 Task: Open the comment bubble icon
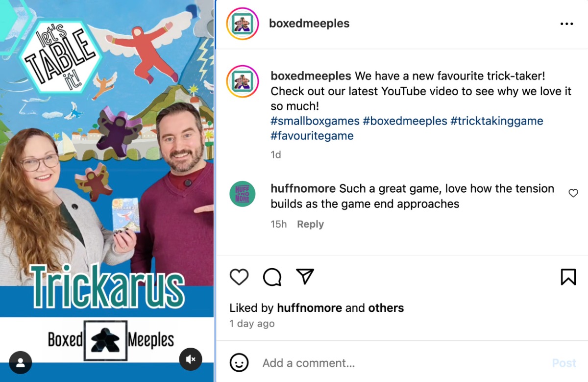pyautogui.click(x=272, y=277)
